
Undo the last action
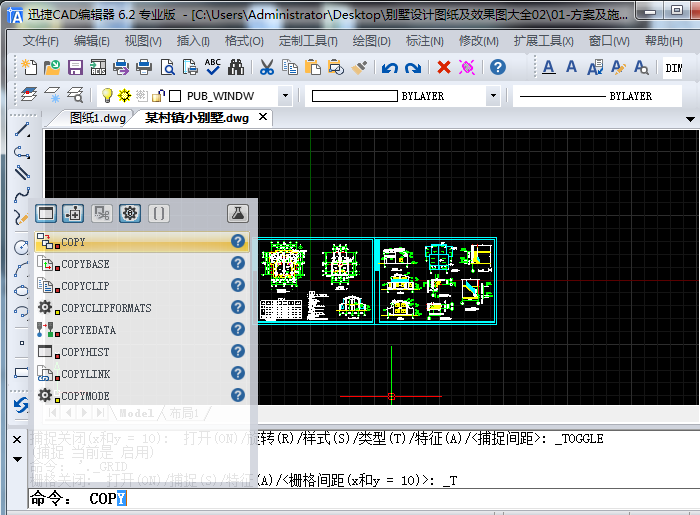[x=390, y=67]
